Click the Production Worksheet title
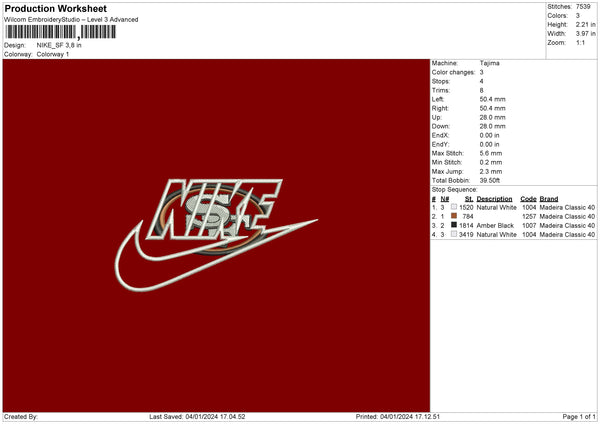 55,9
